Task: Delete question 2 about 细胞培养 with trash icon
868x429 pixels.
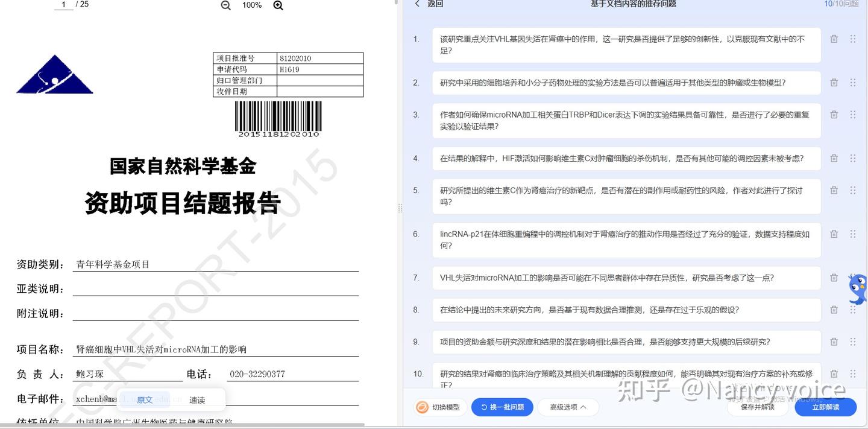Action: click(834, 83)
